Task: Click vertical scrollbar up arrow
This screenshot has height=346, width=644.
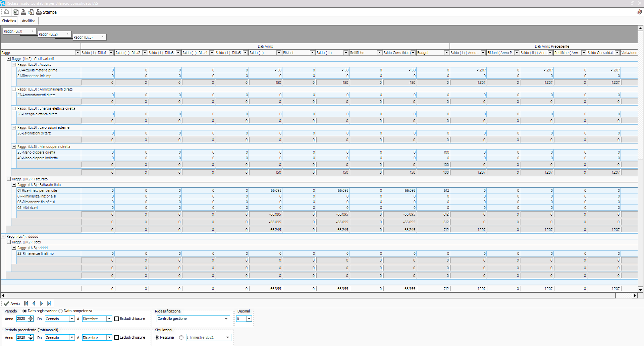Action: coord(640,28)
